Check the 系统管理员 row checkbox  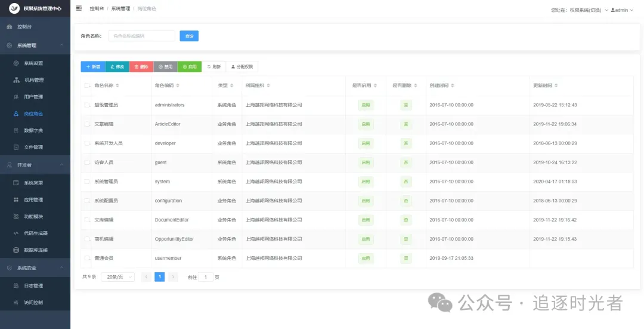tap(87, 182)
